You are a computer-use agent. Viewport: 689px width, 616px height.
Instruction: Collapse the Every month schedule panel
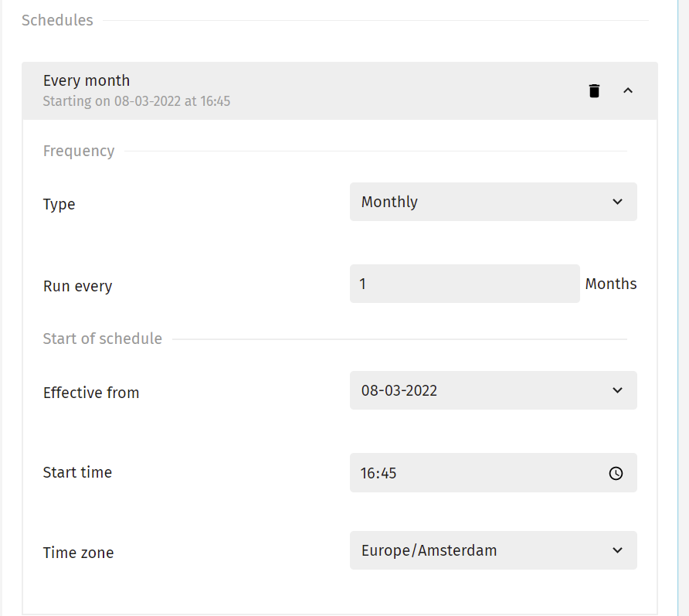(x=628, y=90)
